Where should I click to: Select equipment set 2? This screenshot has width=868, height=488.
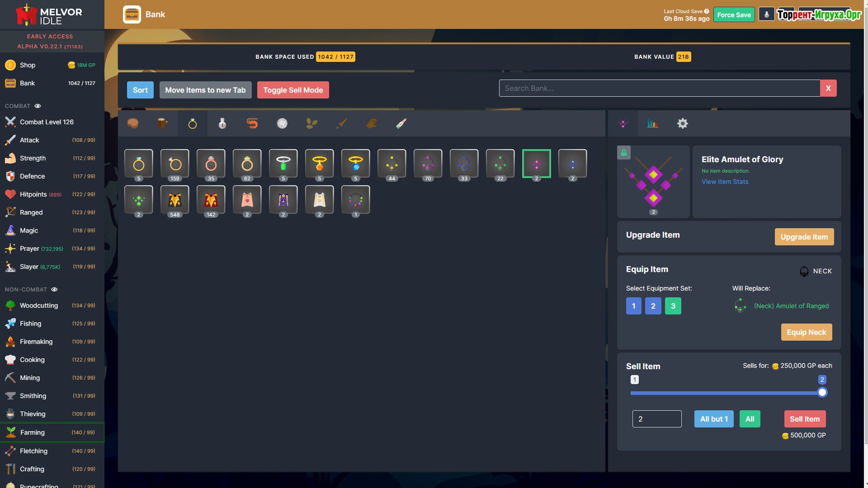click(x=653, y=306)
